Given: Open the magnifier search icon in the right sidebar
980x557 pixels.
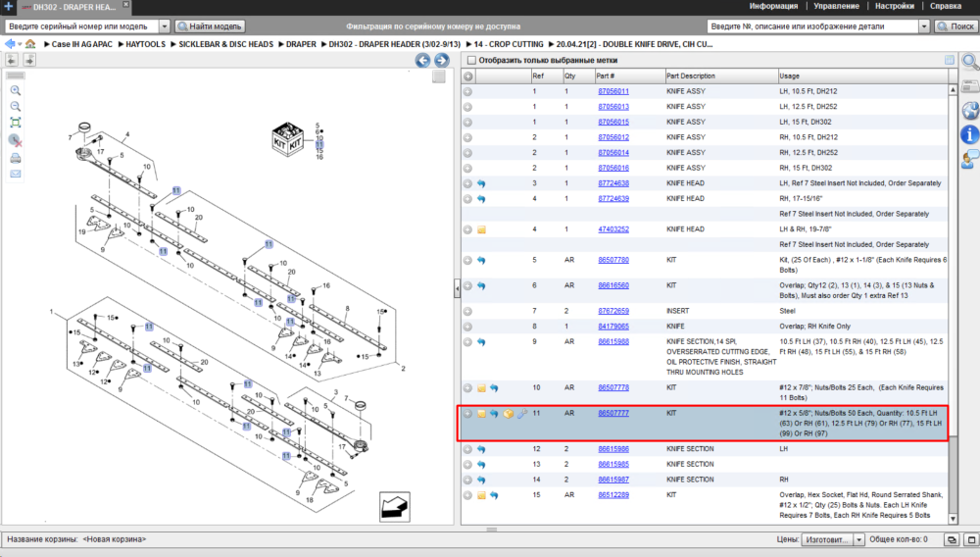Looking at the screenshot, I should coord(970,61).
